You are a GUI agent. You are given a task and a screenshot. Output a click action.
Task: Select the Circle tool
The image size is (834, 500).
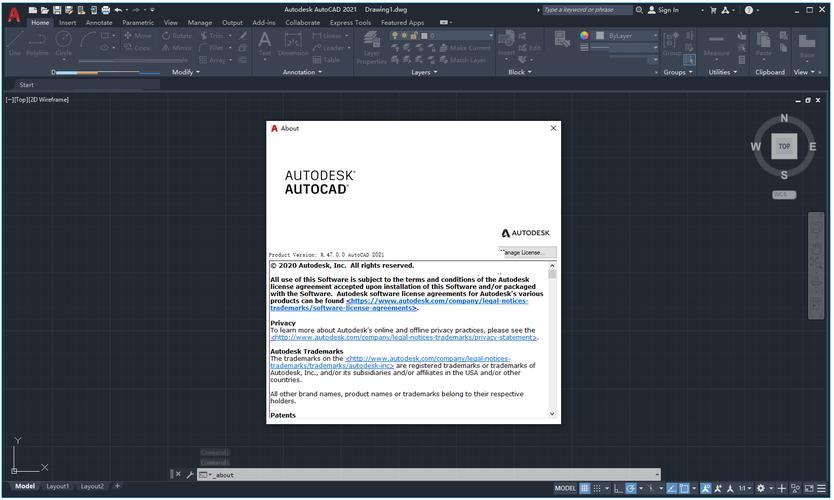click(x=63, y=44)
